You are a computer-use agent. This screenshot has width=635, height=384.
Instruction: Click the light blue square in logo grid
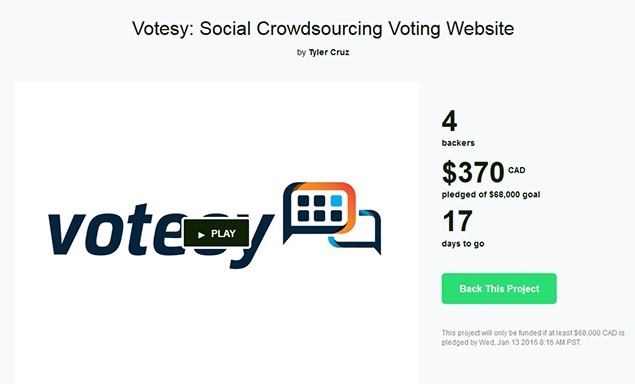[336, 201]
